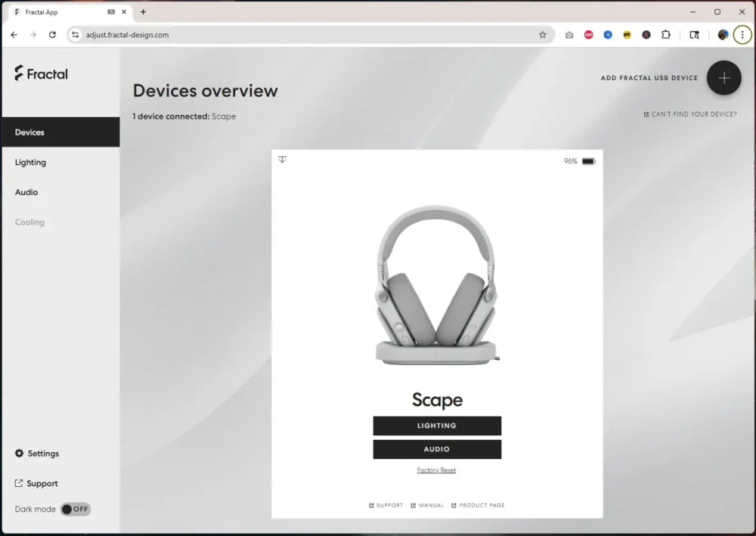Open the site information icon in the address bar
Image resolution: width=756 pixels, height=536 pixels.
(x=75, y=35)
